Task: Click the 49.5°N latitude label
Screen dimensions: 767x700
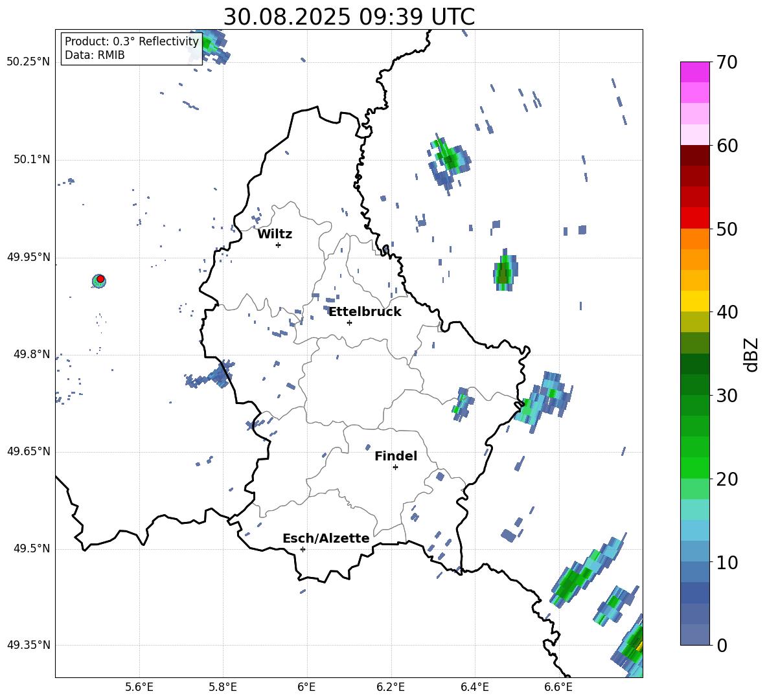Action: [x=32, y=548]
